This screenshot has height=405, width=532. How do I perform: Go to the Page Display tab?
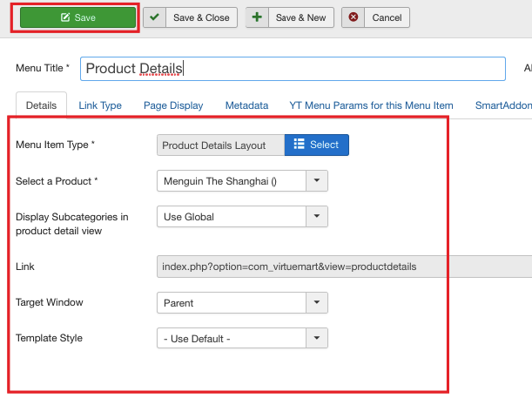(x=173, y=105)
